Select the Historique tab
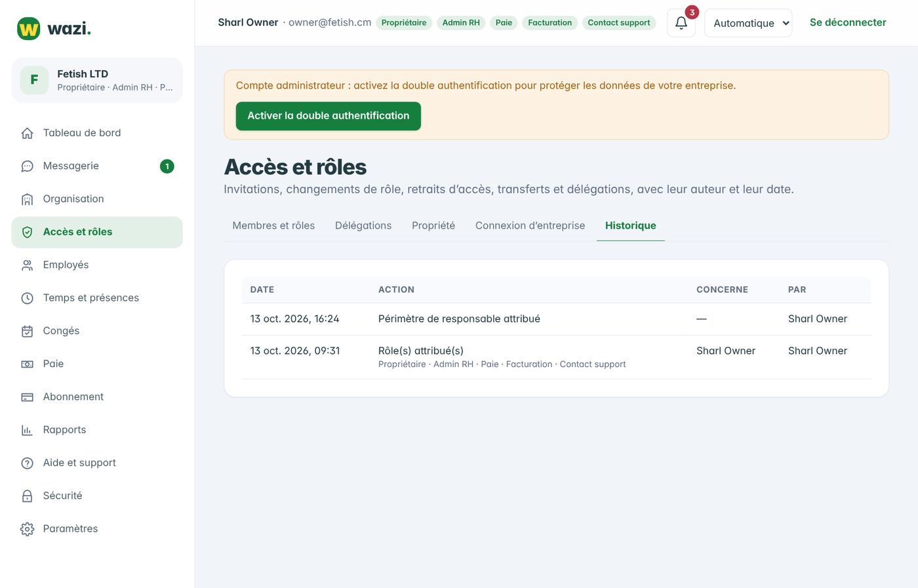918x588 pixels. 631,225
